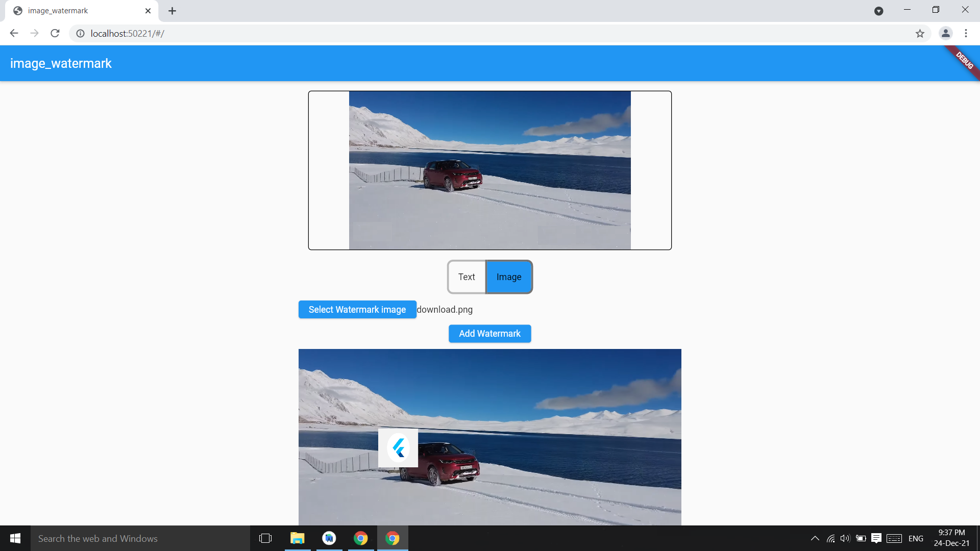Viewport: 980px width, 551px height.
Task: Open the Chrome profile avatar
Action: point(945,33)
